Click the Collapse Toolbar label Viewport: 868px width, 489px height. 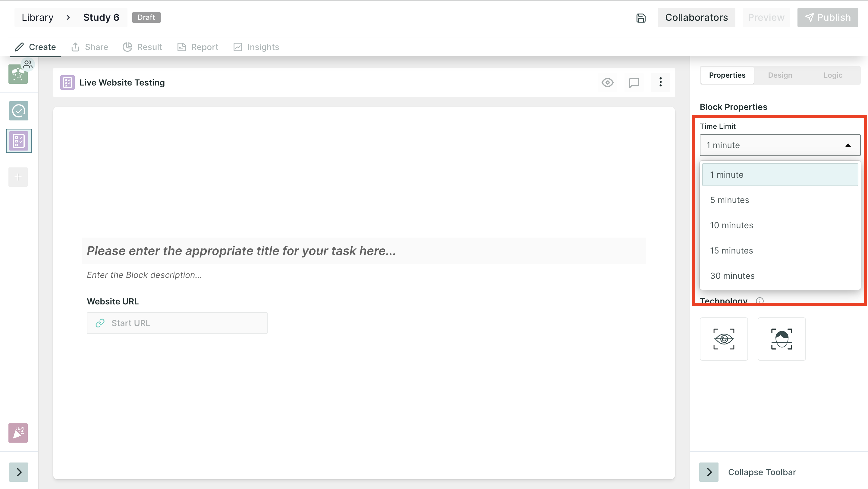coord(762,472)
